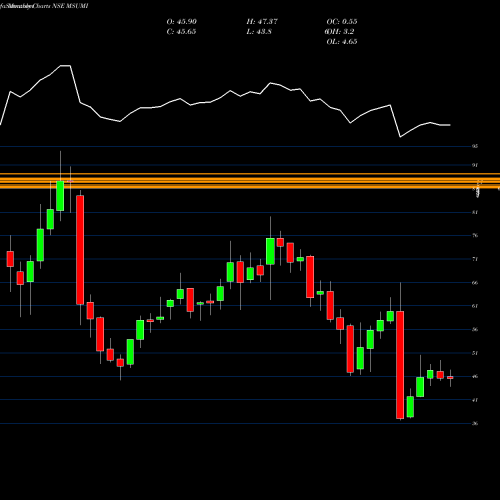Select the 56 price axis label
500x500 pixels.
(475, 329)
